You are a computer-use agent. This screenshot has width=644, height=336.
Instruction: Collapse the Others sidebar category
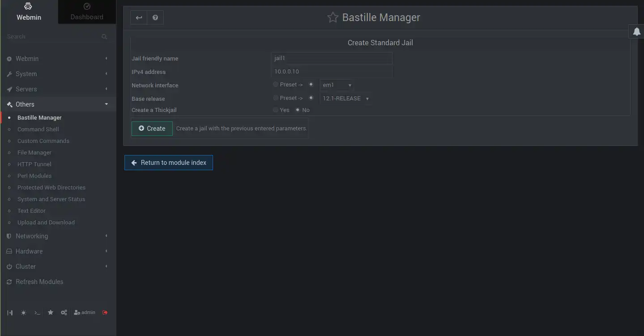(58, 104)
